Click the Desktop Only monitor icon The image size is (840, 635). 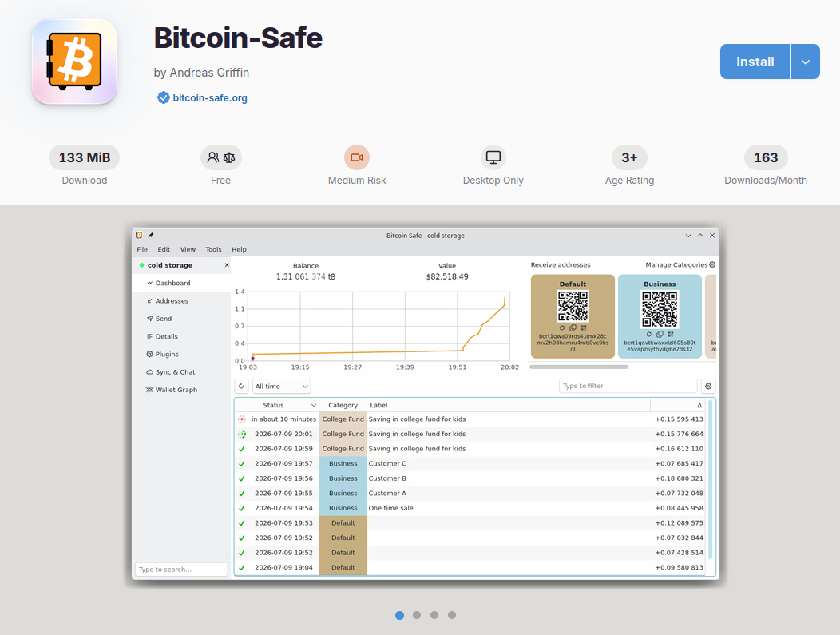point(493,157)
